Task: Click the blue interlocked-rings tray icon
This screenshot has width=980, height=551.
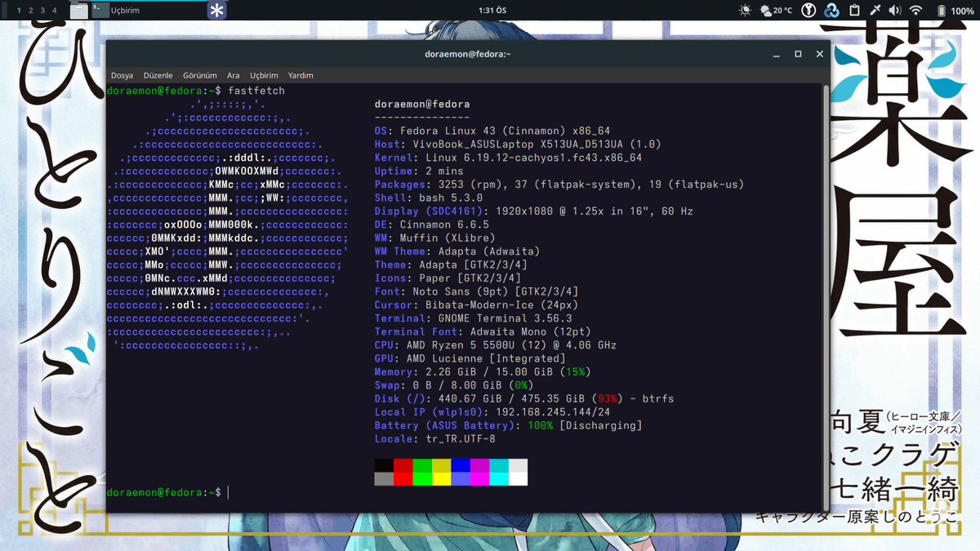Action: pos(831,11)
